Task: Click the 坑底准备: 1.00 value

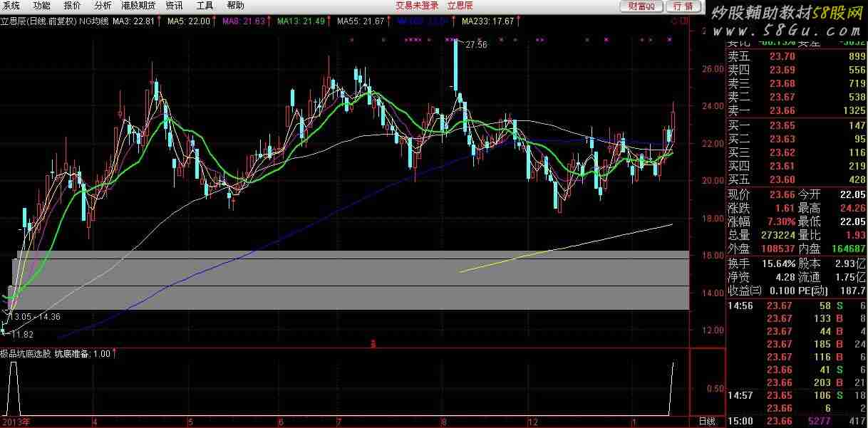Action: (81, 353)
